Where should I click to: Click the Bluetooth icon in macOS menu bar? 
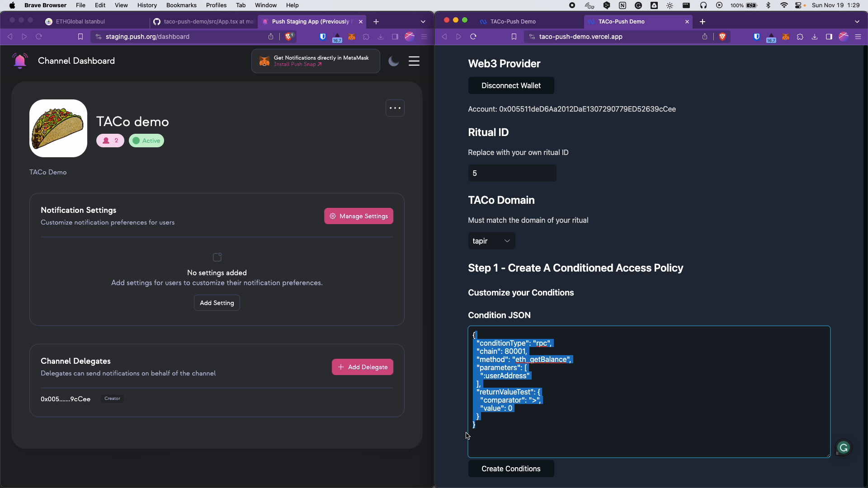pyautogui.click(x=768, y=5)
